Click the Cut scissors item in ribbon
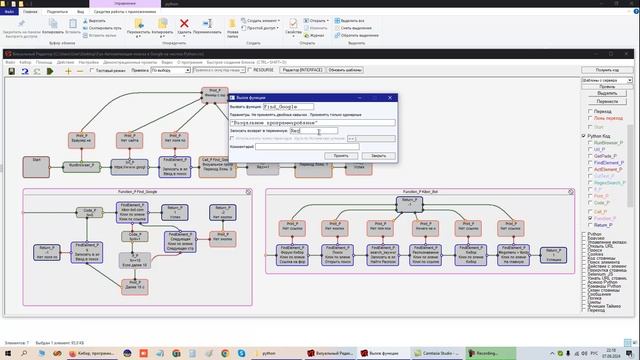The width and height of the screenshot is (640, 360). click(94, 21)
